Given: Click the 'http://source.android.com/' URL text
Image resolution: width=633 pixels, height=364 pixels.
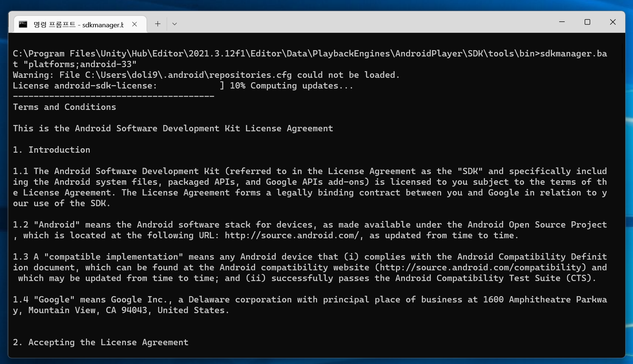Looking at the screenshot, I should click(x=292, y=235).
